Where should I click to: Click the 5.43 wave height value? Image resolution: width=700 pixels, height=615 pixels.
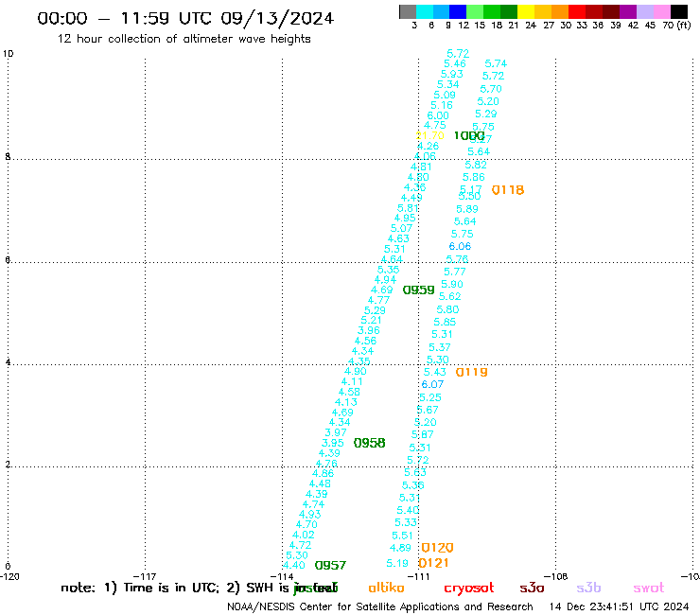(435, 372)
